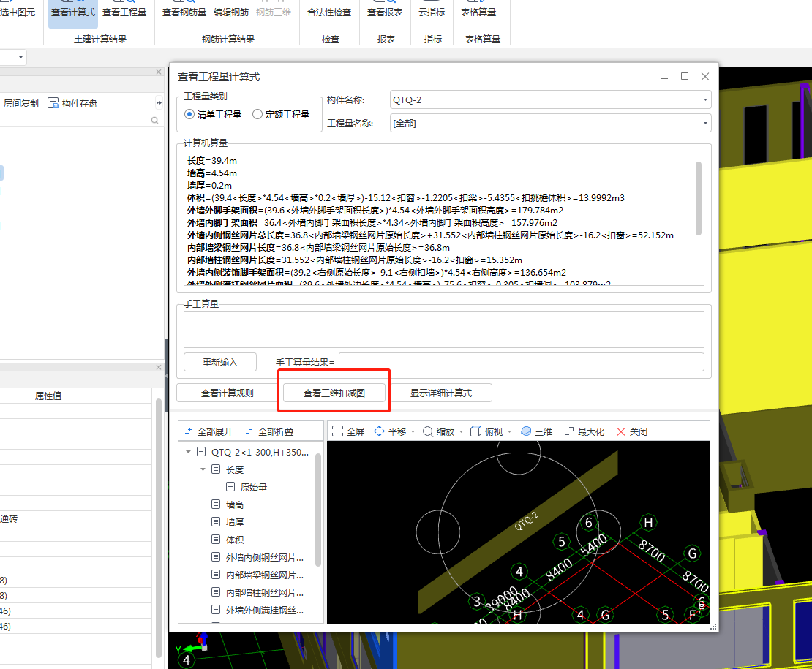Click the 重新输入 button
The image size is (812, 669).
[220, 362]
